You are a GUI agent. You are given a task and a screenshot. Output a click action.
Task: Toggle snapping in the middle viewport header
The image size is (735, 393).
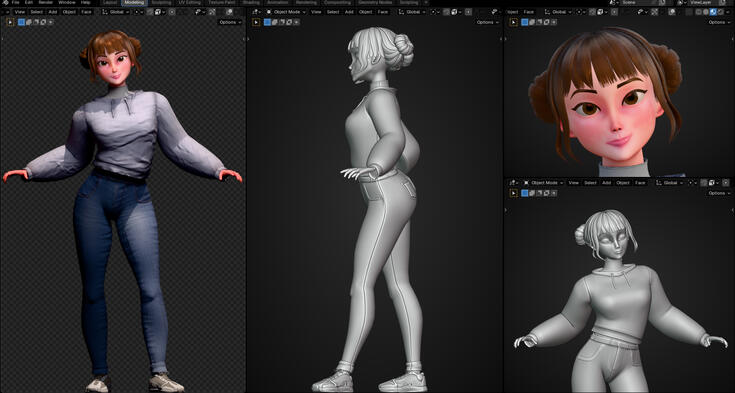tap(446, 12)
